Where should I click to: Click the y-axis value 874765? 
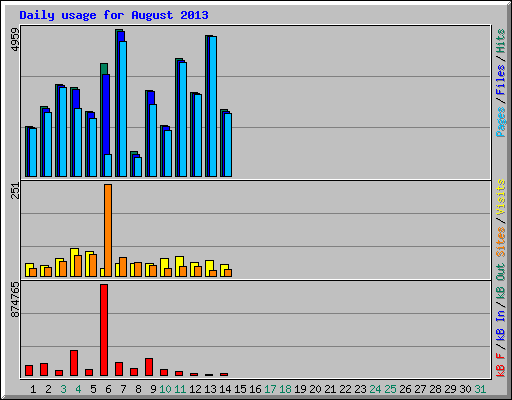pyautogui.click(x=15, y=300)
